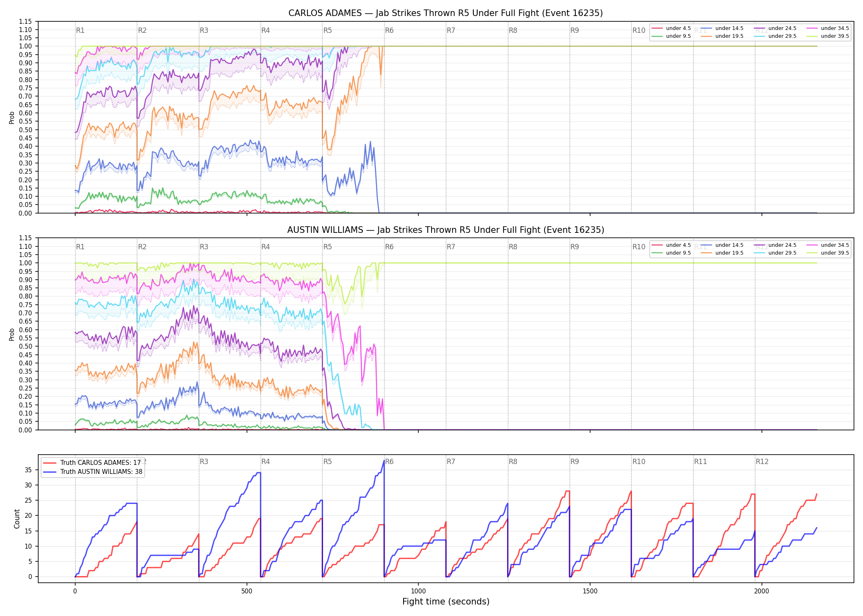Click the AUSTIN WILLIAMS chart title
The width and height of the screenshot is (863, 616).
point(445,230)
